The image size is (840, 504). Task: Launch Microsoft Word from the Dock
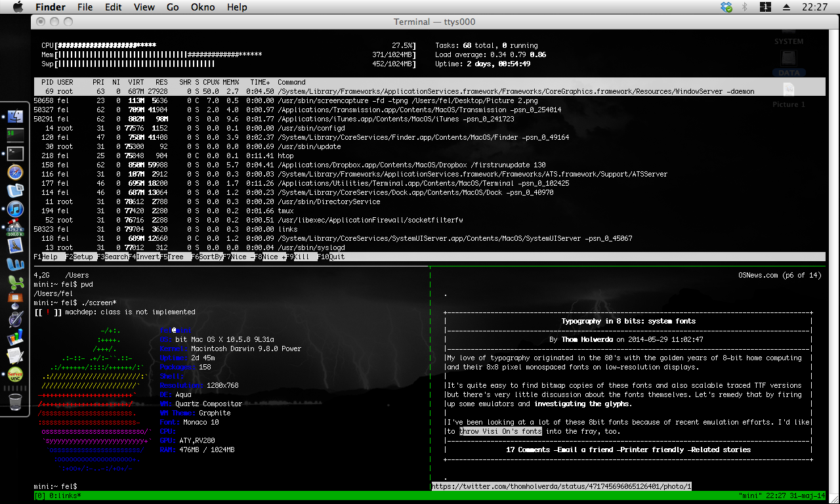click(15, 264)
